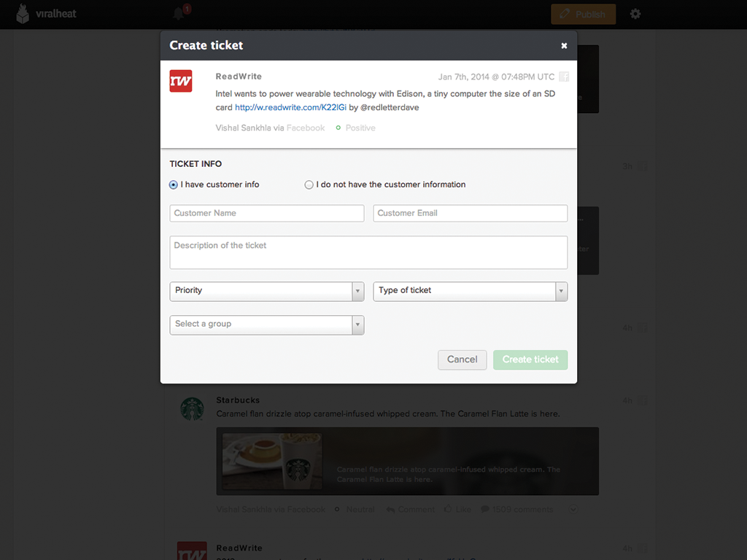Click the Facebook icon beside the timestamp
Image resolution: width=747 pixels, height=560 pixels.
[564, 77]
